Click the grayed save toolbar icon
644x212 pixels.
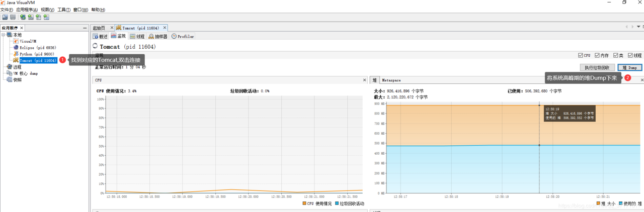[x=13, y=17]
